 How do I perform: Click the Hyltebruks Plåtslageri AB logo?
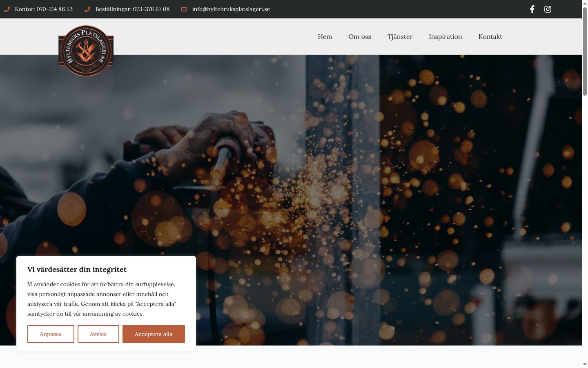[86, 51]
